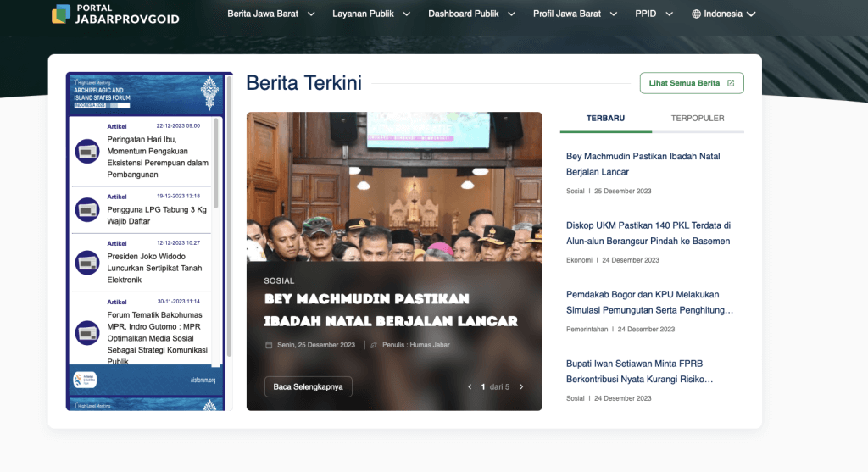The height and width of the screenshot is (472, 868).
Task: Open Diskop UKM Pastikan 140 PKL article
Action: click(x=648, y=234)
